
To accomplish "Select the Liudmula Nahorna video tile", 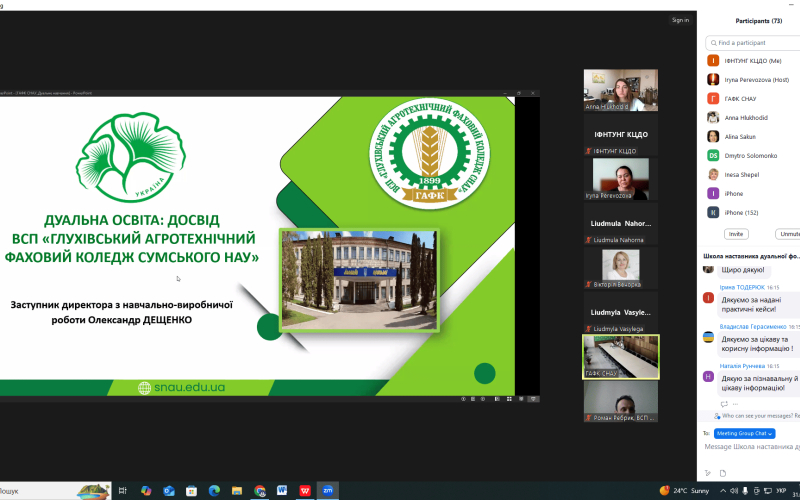I will 620,223.
